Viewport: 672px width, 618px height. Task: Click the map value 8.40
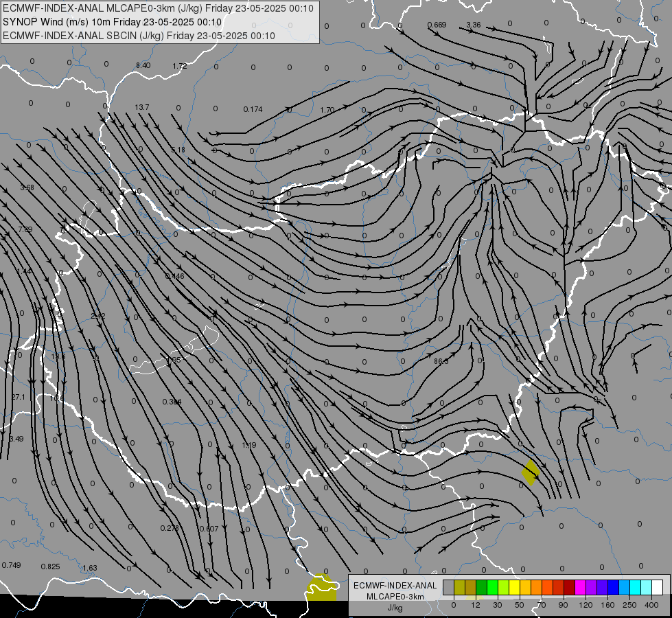click(143, 65)
